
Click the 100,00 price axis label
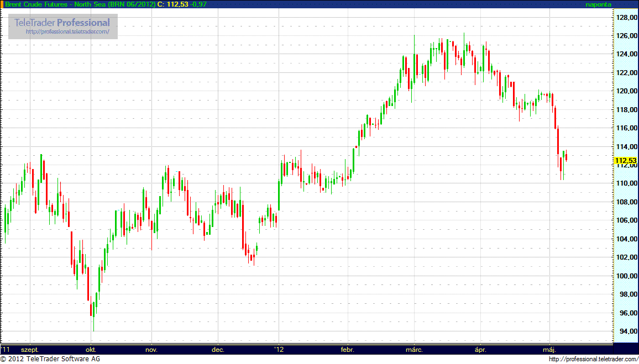click(x=627, y=276)
